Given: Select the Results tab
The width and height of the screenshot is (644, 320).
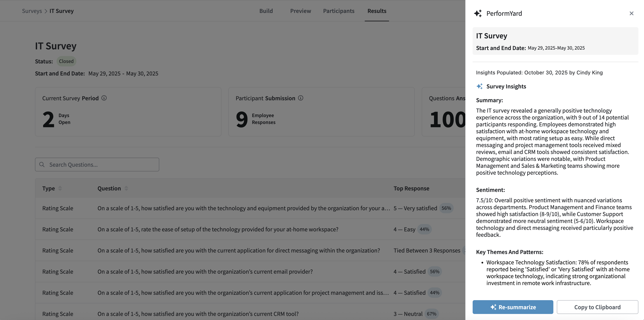Looking at the screenshot, I should [377, 11].
